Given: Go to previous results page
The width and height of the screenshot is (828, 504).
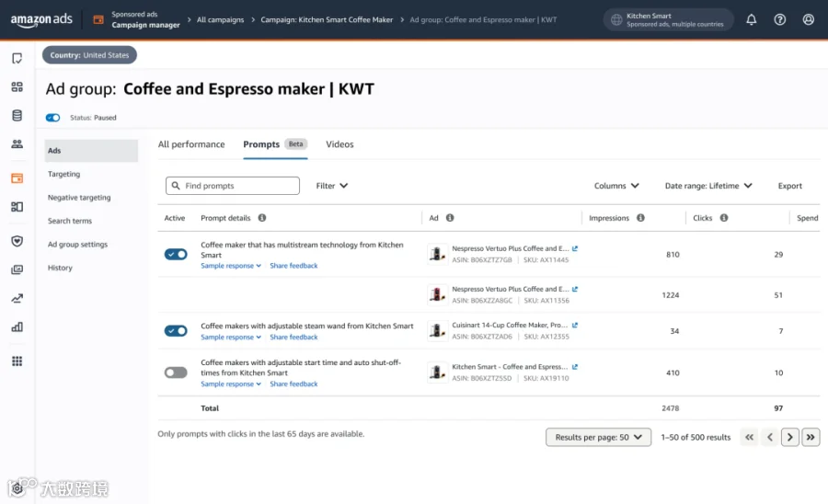Looking at the screenshot, I should (769, 437).
